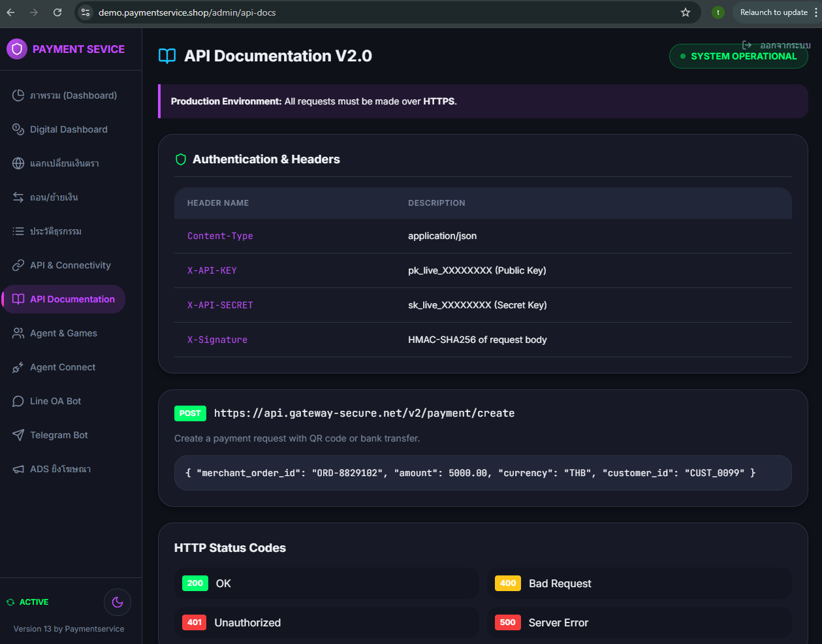Open the Digital Dashboard sidebar item

click(x=69, y=129)
